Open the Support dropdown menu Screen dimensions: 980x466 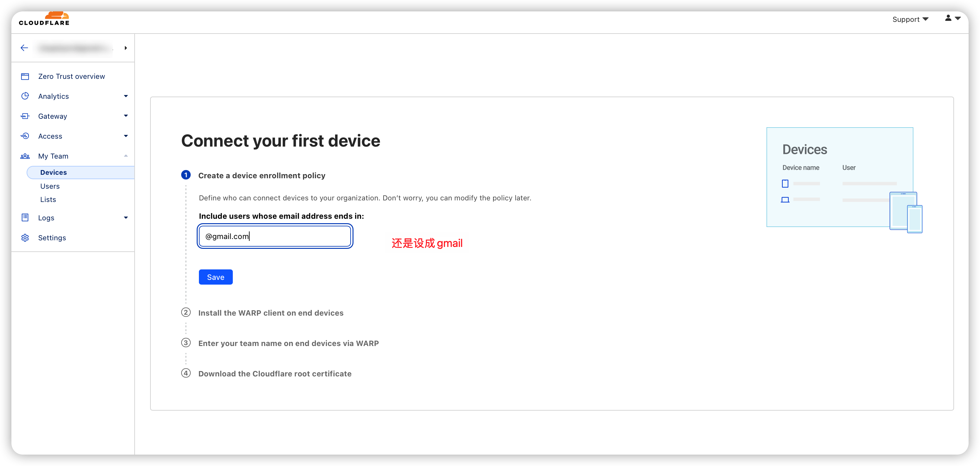pos(910,19)
